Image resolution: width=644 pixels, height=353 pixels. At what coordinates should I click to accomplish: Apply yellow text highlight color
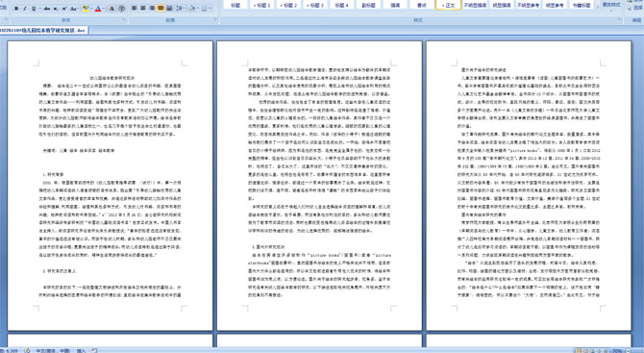(x=86, y=9)
